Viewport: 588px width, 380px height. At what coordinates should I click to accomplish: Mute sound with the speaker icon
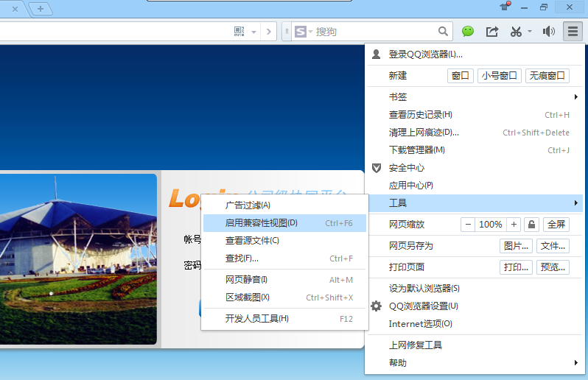pyautogui.click(x=549, y=32)
